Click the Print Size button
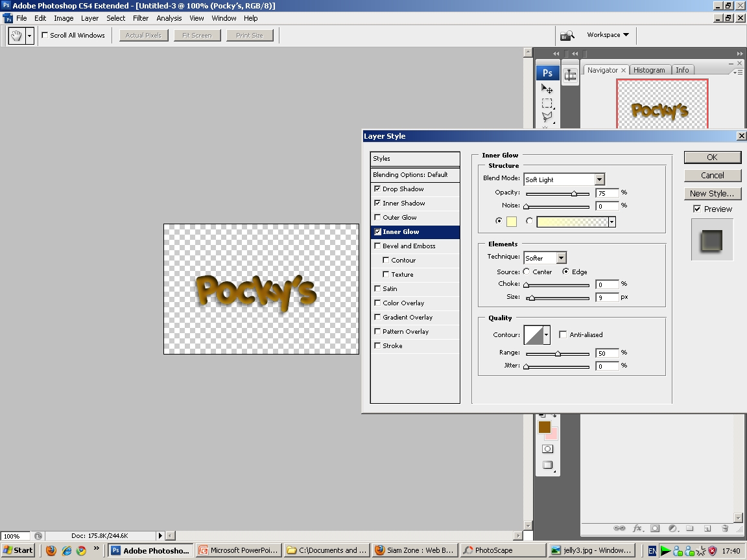 (x=250, y=35)
